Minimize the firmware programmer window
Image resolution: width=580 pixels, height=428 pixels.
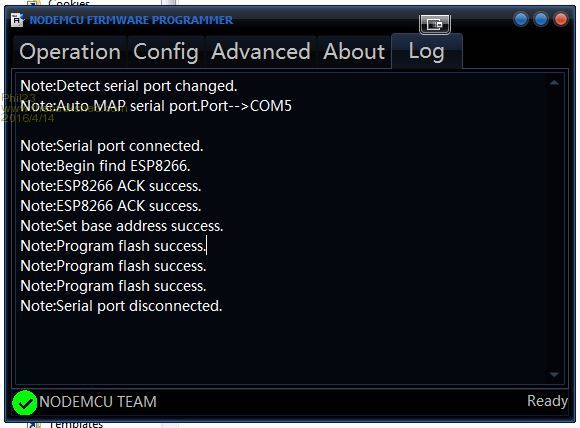tap(521, 19)
